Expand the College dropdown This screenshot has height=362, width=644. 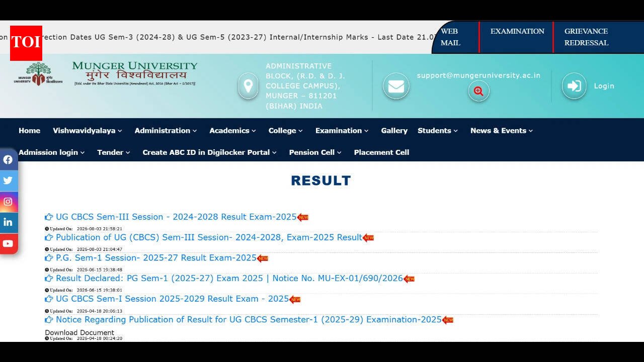click(285, 130)
